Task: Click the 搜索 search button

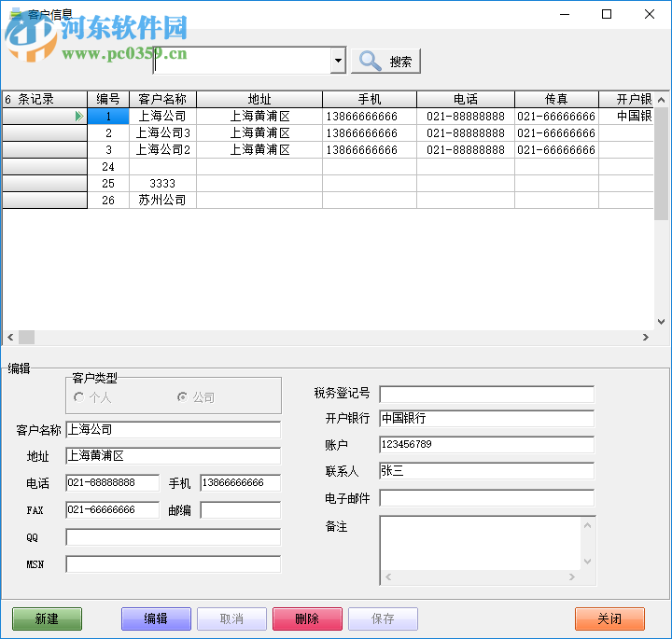Action: point(385,62)
